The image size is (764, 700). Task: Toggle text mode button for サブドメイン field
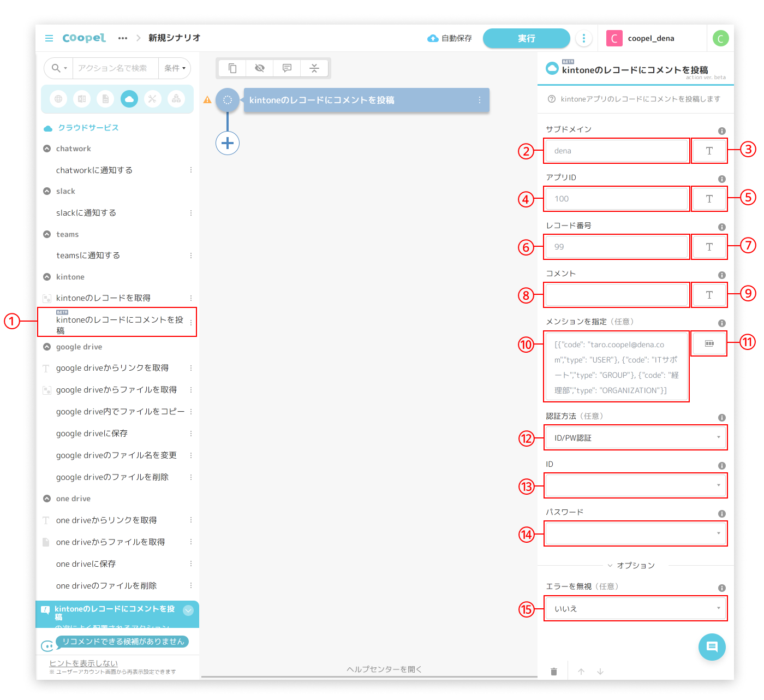coord(709,151)
